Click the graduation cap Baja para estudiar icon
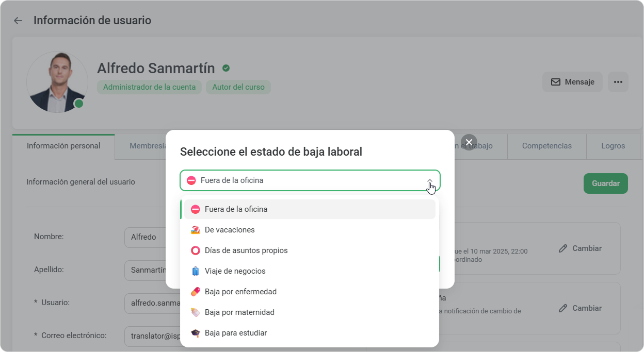644x352 pixels. point(195,333)
